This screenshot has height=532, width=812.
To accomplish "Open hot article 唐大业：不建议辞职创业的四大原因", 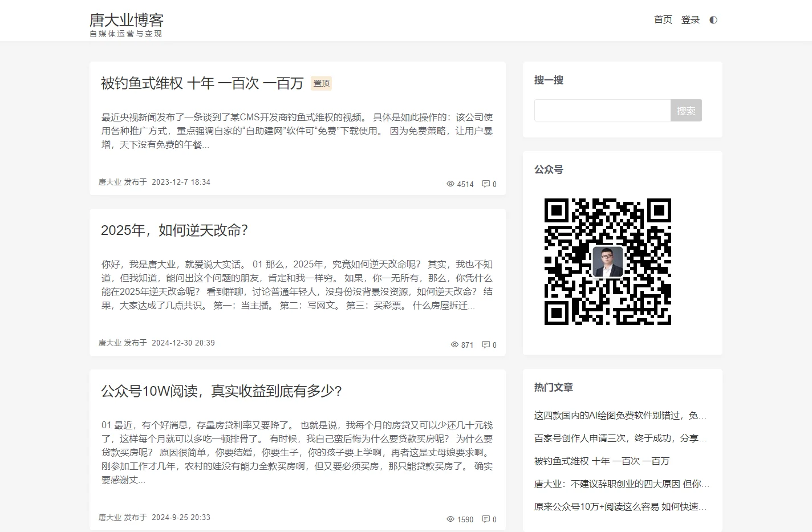I will 622,484.
